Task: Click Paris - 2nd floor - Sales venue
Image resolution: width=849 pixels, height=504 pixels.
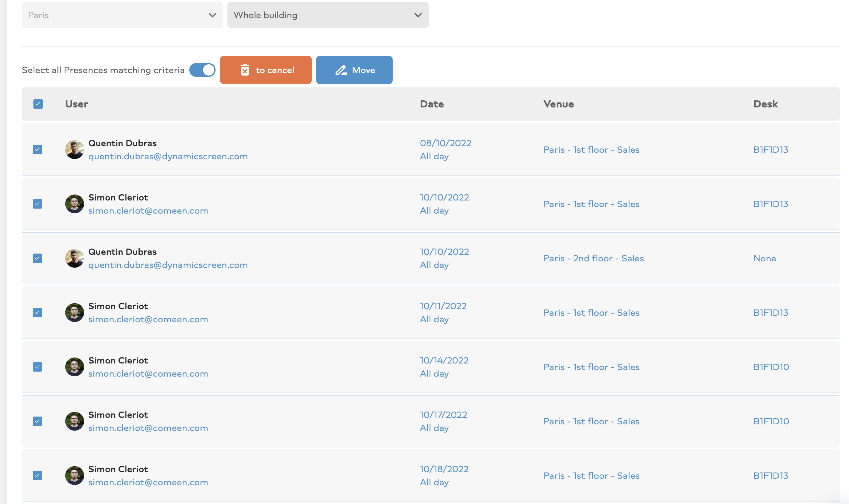Action: [x=593, y=259]
